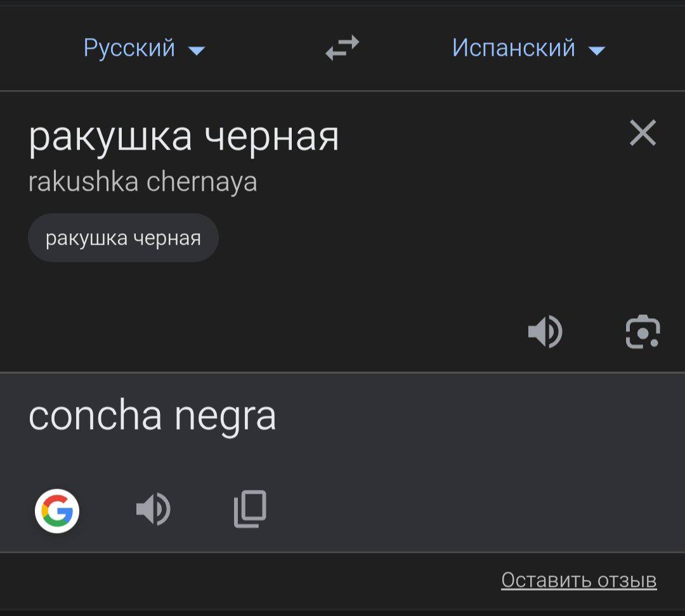Screen dimensions: 685x616
Task: Open the arrow next to Русский
Action: coord(197,50)
